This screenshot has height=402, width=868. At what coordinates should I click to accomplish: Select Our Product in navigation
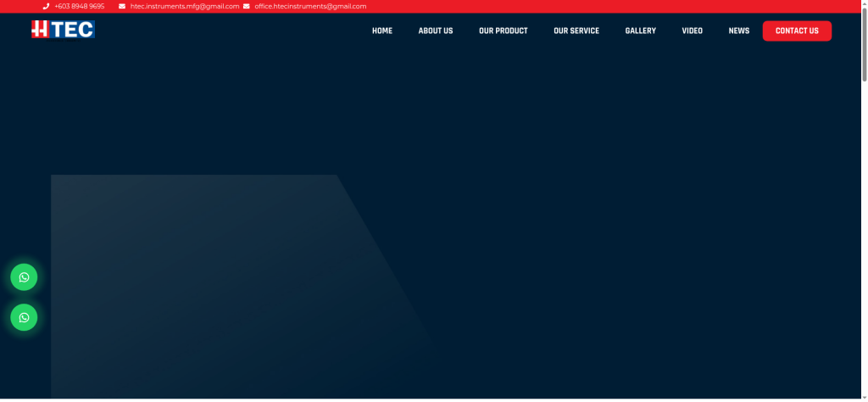pyautogui.click(x=504, y=31)
